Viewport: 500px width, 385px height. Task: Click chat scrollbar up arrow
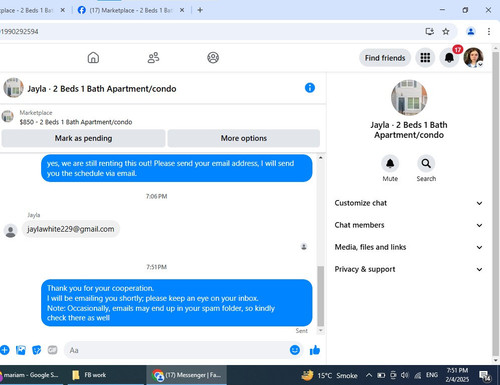(320, 158)
